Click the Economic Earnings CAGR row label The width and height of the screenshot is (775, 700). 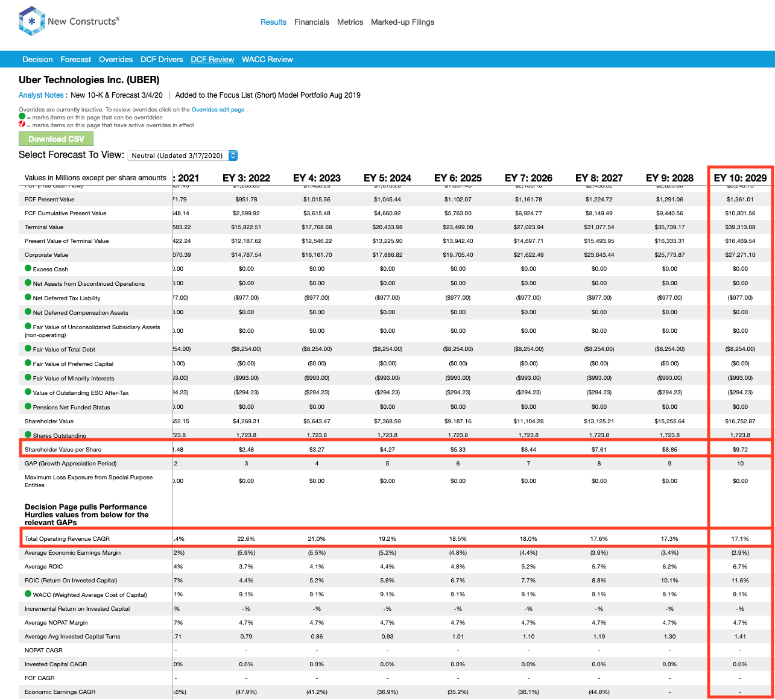pyautogui.click(x=60, y=692)
